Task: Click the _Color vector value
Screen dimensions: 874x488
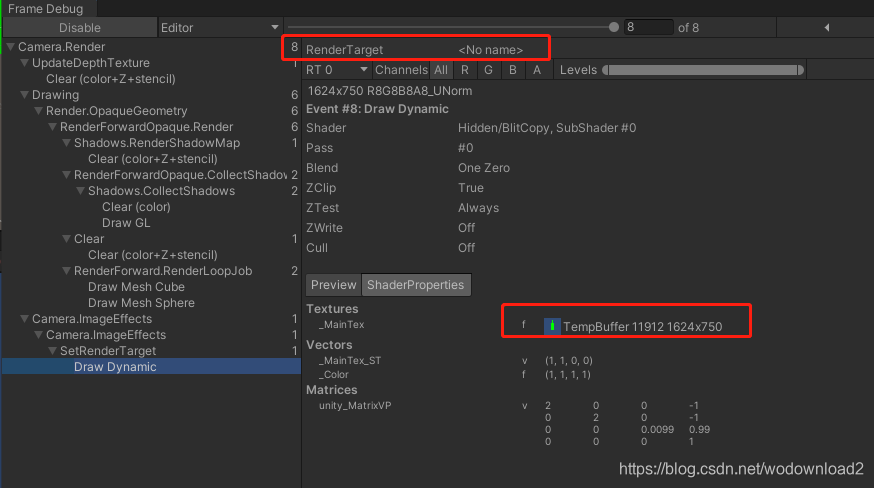Action: point(567,375)
